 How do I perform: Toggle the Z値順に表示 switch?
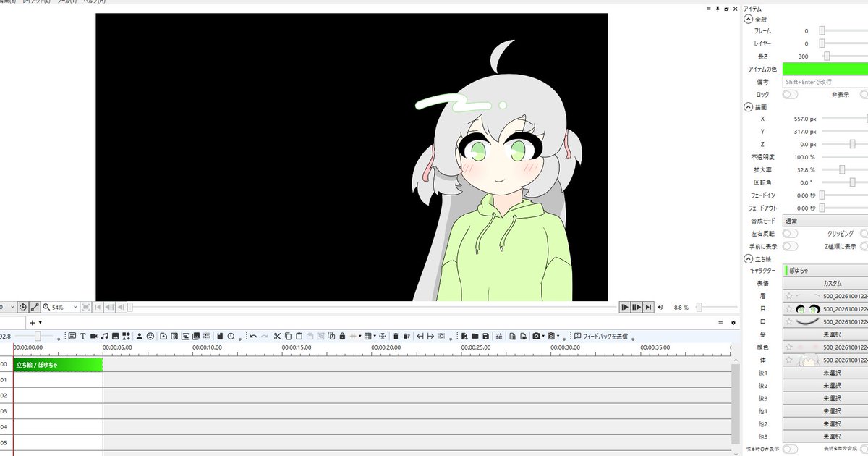864,246
